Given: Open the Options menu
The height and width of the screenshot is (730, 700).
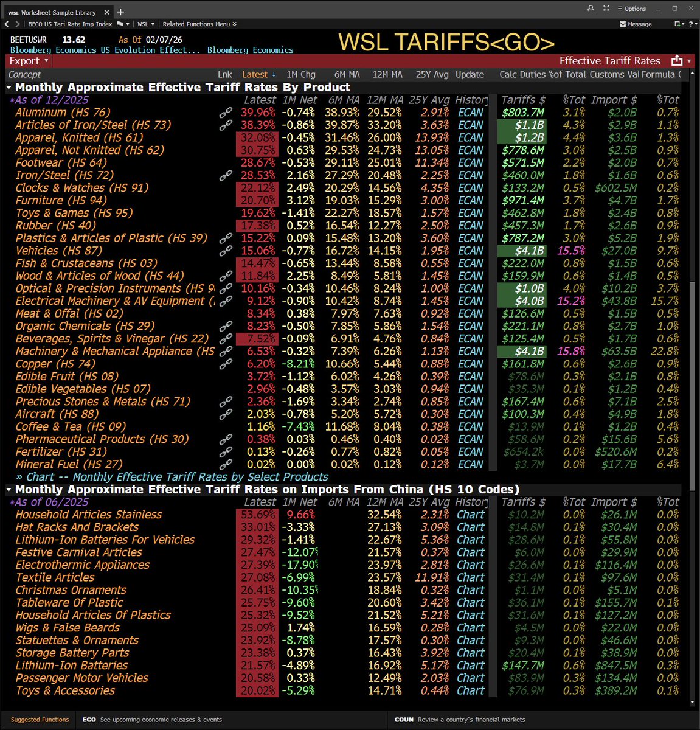Looking at the screenshot, I should [x=631, y=9].
